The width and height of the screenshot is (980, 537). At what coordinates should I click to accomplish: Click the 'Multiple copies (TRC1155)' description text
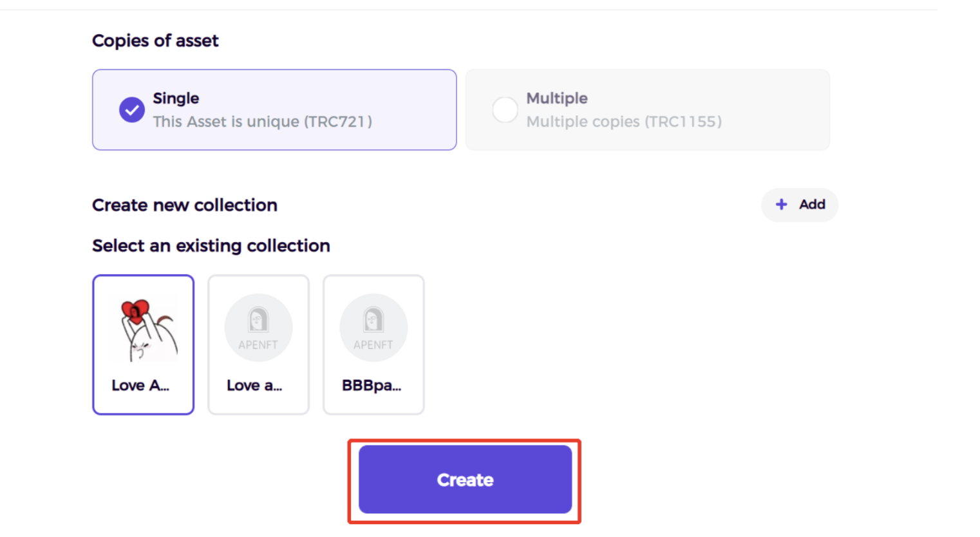pyautogui.click(x=624, y=122)
